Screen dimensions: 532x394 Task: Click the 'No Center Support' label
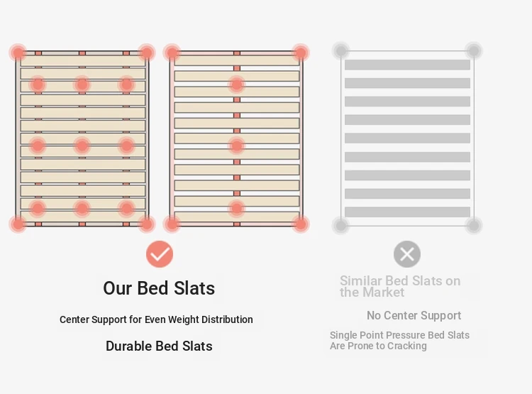tap(414, 315)
